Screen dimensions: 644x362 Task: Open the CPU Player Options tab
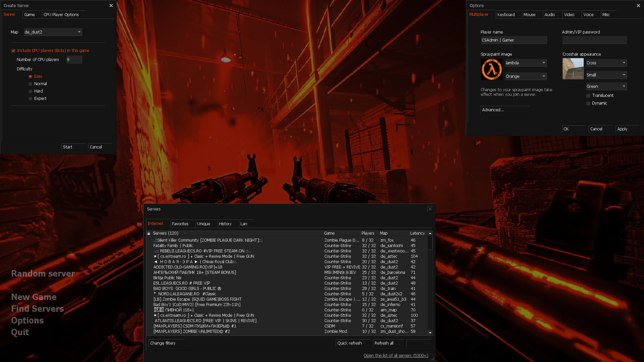61,14
